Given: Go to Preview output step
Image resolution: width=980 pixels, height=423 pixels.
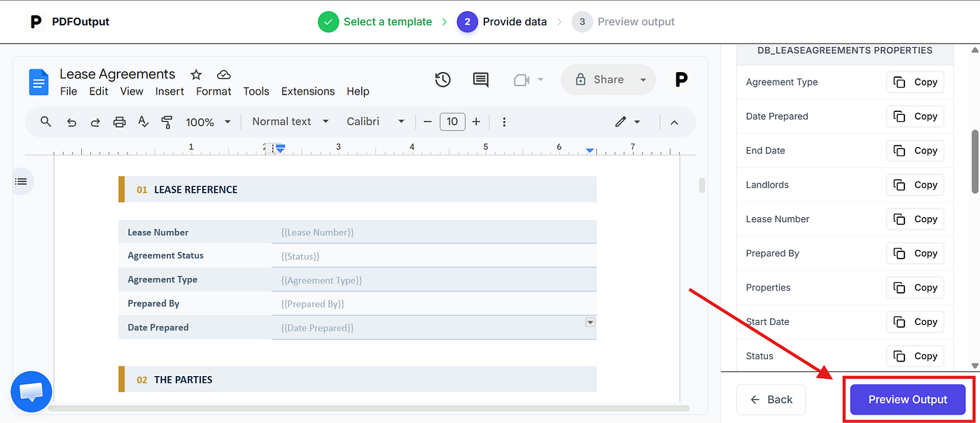Looking at the screenshot, I should coord(623,22).
